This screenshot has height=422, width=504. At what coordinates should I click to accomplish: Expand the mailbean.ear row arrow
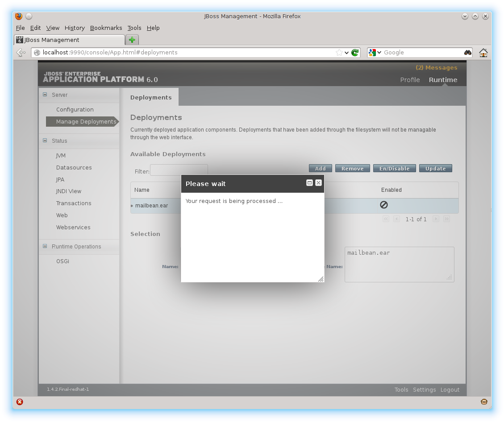pyautogui.click(x=132, y=206)
